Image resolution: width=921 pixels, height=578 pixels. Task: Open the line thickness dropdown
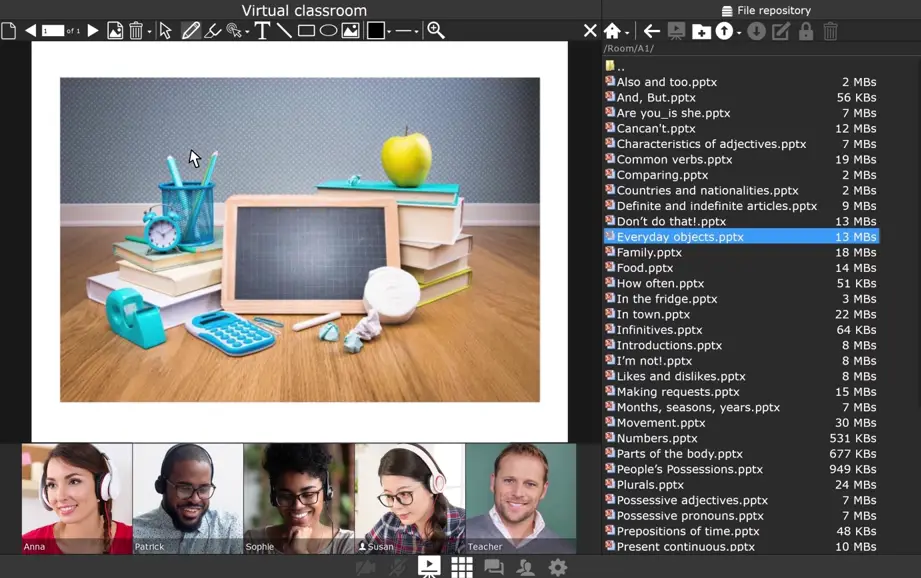[x=406, y=31]
